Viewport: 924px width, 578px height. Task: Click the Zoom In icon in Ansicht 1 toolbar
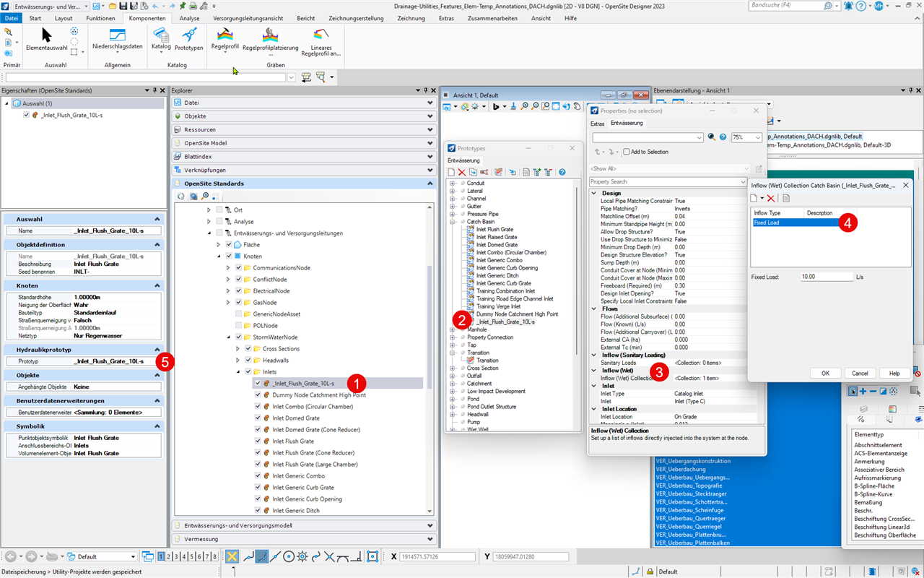[524, 106]
